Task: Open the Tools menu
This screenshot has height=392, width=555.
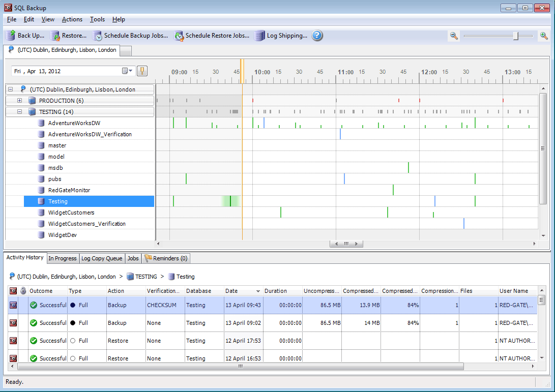Action: 97,19
